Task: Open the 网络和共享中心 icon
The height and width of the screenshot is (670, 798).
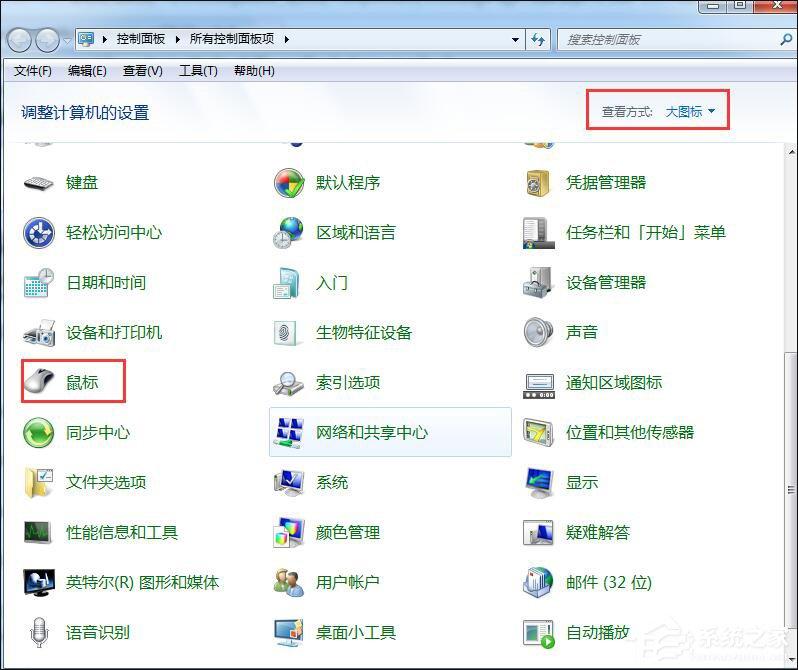Action: tap(289, 433)
